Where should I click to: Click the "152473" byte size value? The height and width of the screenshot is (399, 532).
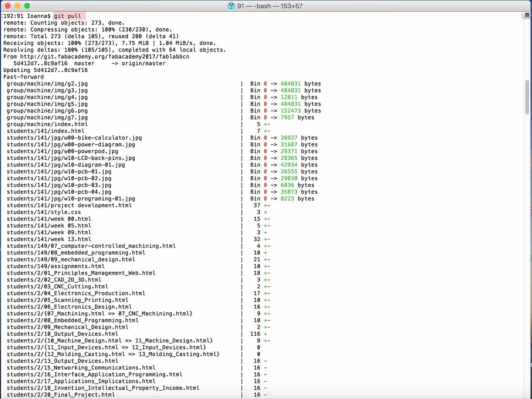click(x=291, y=110)
